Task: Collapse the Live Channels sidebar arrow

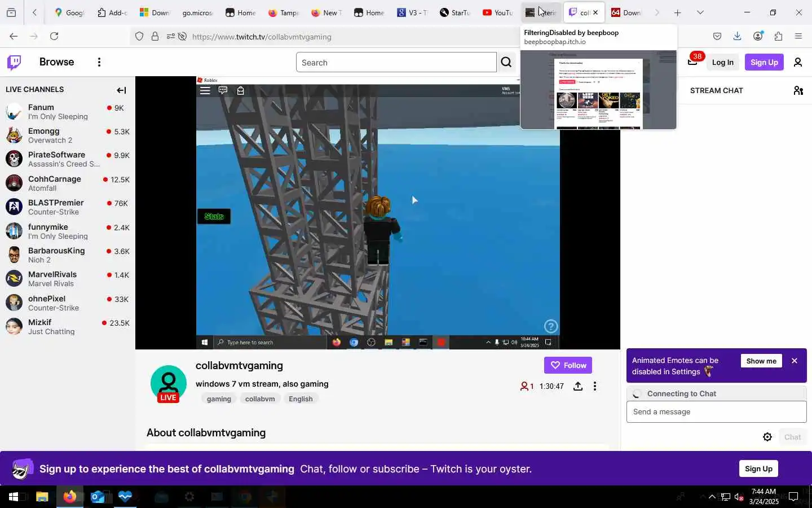Action: tap(121, 90)
